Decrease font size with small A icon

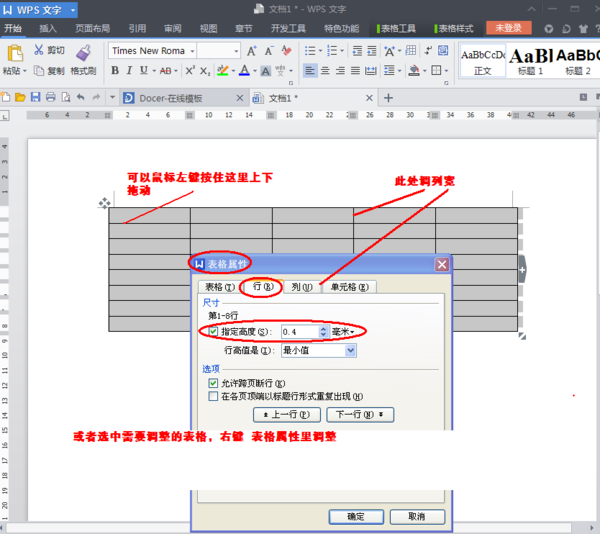click(269, 50)
